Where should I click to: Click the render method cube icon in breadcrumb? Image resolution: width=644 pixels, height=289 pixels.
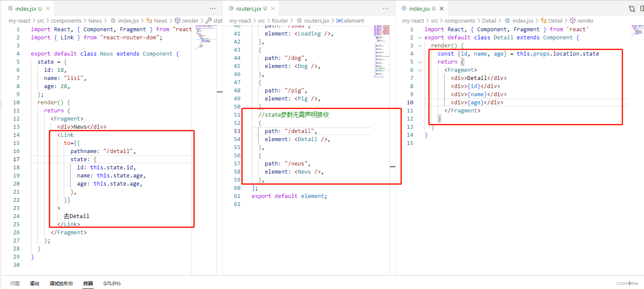coord(573,20)
